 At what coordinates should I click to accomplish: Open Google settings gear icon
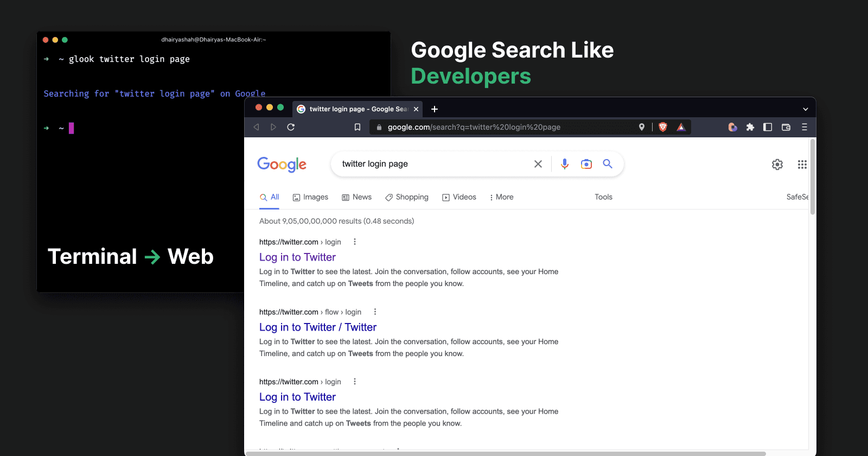coord(777,164)
